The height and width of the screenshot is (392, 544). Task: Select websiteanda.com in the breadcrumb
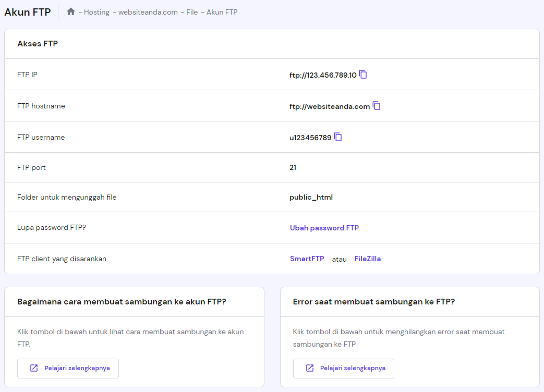[148, 12]
